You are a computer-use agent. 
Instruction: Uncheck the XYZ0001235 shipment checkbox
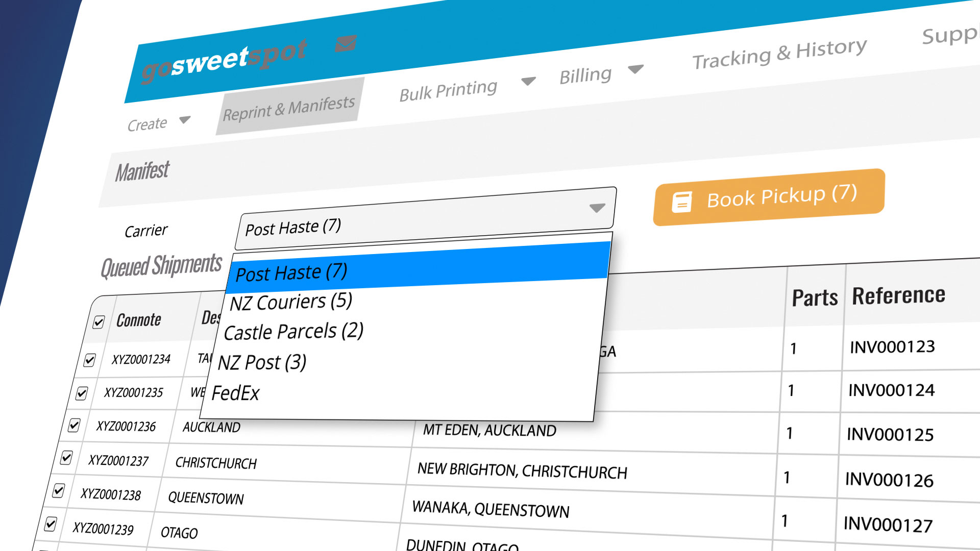coord(82,393)
